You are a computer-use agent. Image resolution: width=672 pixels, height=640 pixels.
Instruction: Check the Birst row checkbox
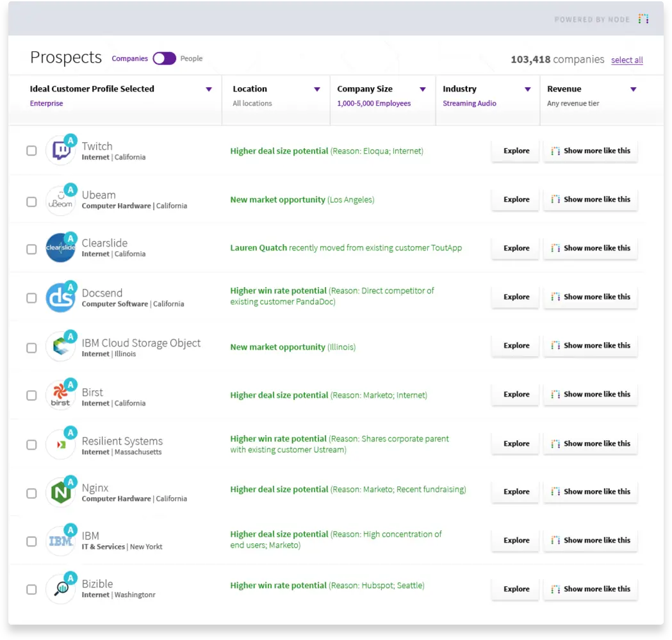point(32,395)
